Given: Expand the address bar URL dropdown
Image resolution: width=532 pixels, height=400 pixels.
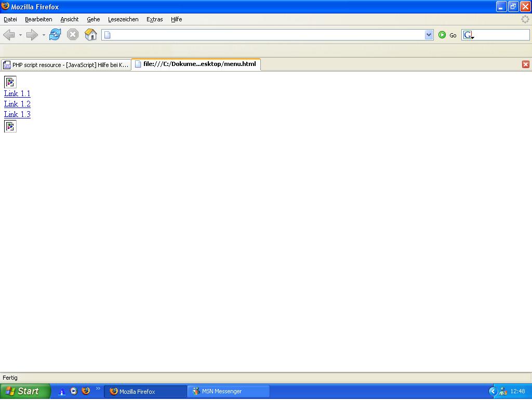Looking at the screenshot, I should [429, 35].
